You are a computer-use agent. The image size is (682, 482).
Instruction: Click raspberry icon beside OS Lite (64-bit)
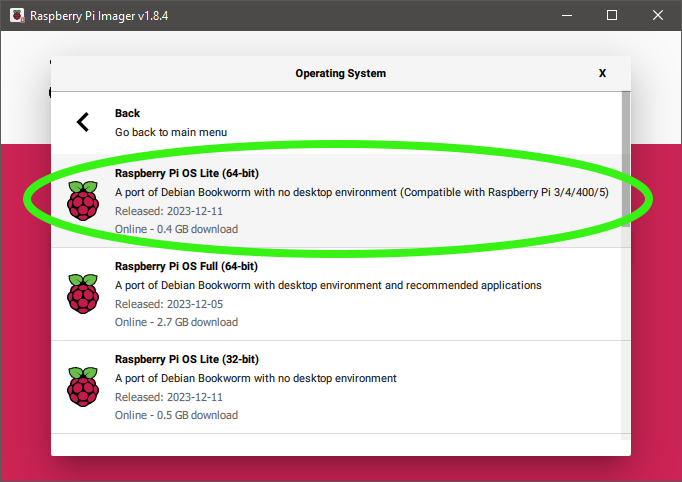coord(83,201)
